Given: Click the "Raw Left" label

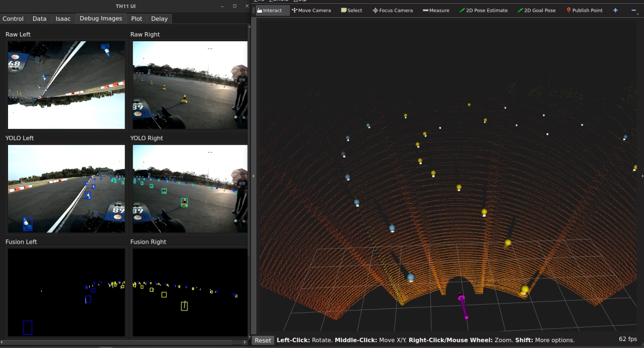Looking at the screenshot, I should [x=18, y=34].
